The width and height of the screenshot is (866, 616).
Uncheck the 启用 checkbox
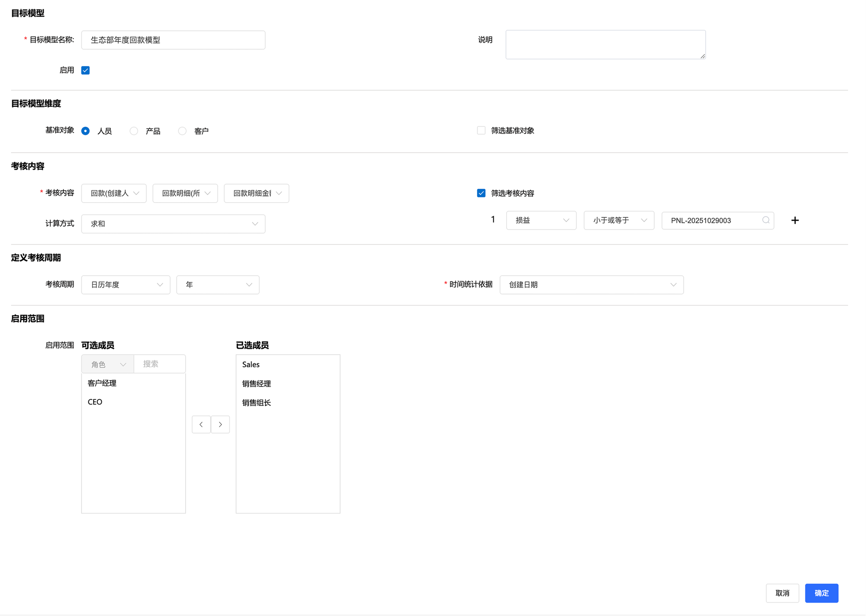point(85,70)
